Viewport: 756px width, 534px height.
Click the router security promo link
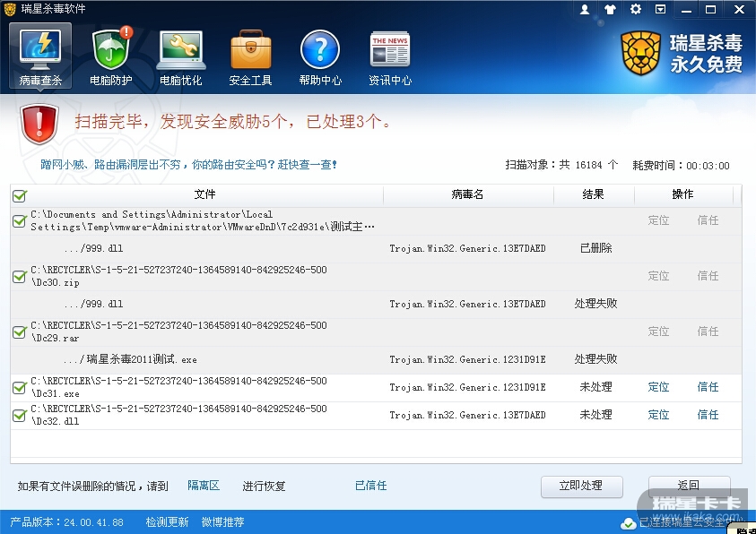(x=188, y=165)
